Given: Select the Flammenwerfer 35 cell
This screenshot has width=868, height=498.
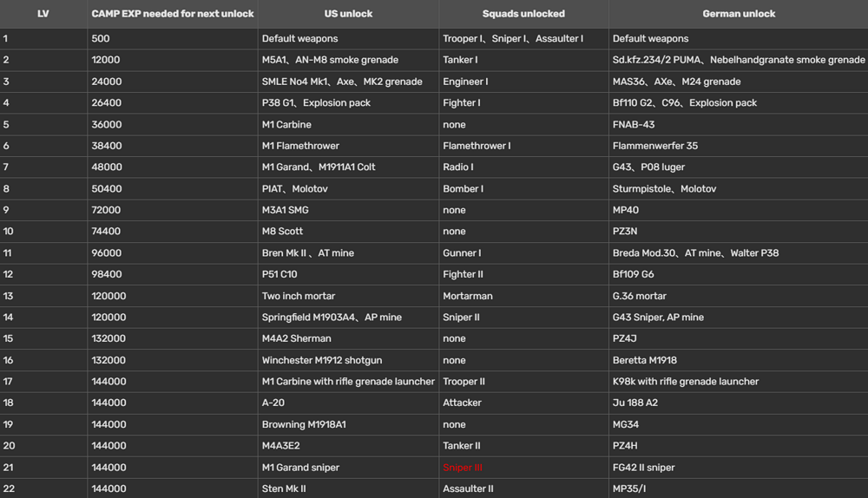Looking at the screenshot, I should point(739,146).
